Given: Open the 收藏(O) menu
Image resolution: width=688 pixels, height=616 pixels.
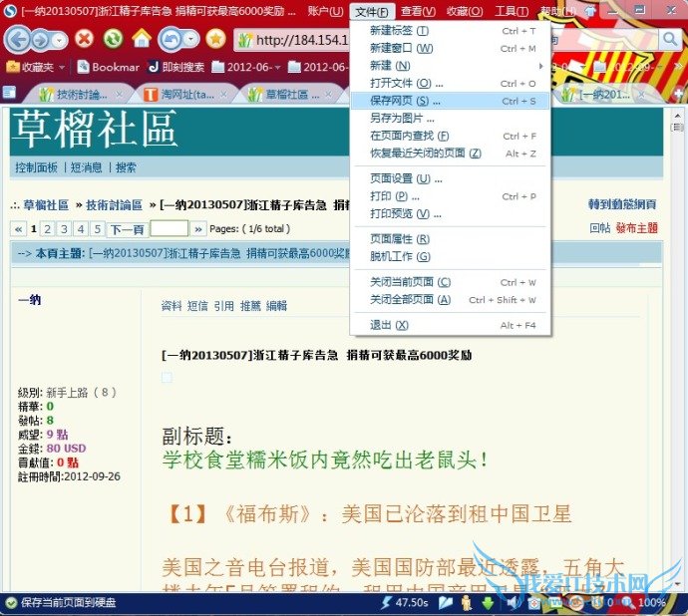Looking at the screenshot, I should tap(465, 11).
